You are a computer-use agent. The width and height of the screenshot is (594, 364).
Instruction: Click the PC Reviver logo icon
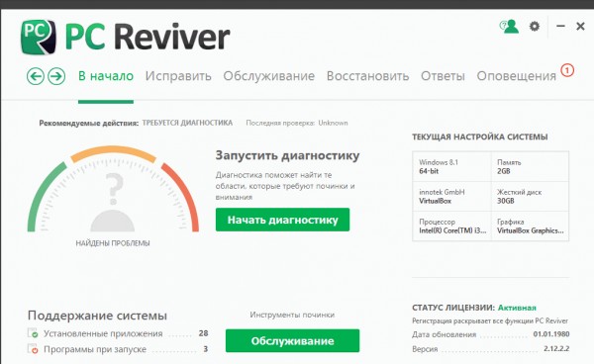point(39,37)
